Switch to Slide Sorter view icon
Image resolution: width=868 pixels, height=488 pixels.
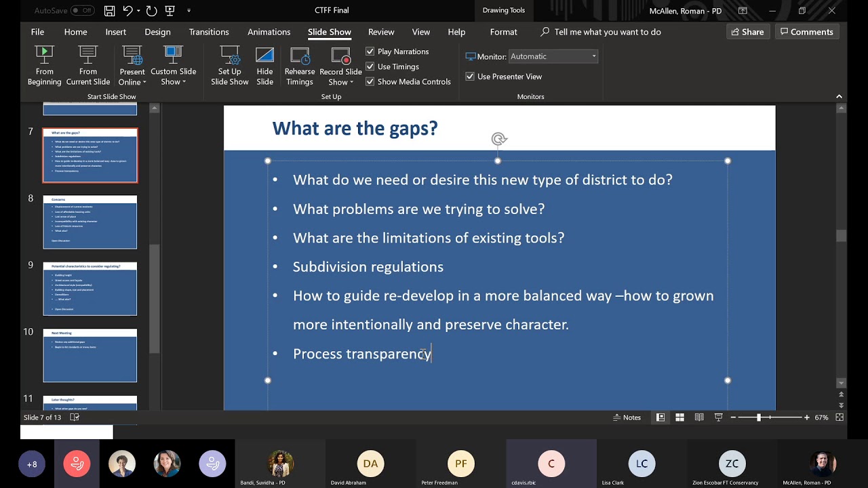pos(679,418)
